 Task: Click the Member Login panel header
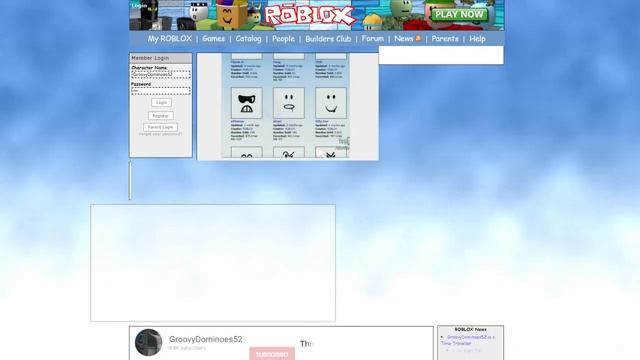click(161, 58)
